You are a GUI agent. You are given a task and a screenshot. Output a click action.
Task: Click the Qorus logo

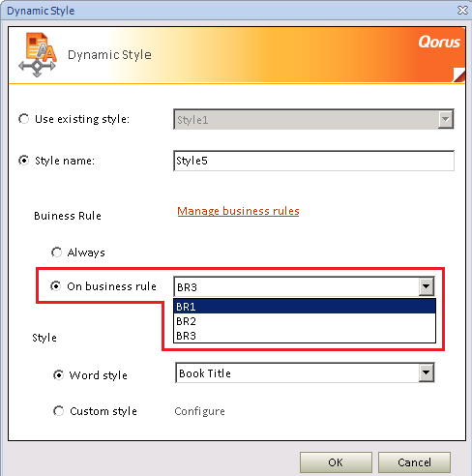click(439, 42)
